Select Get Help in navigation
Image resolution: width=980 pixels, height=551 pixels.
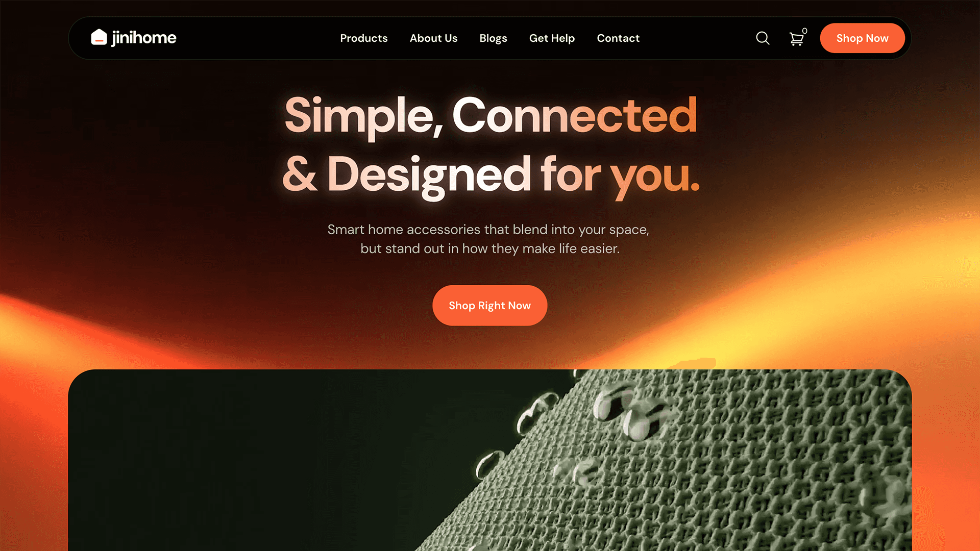coord(552,38)
